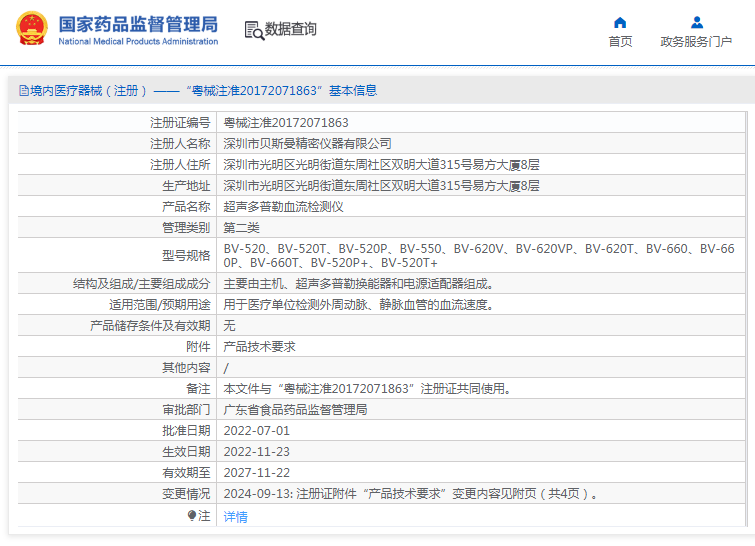
Task: Click the 数据查询 heading text
Action: tap(291, 29)
